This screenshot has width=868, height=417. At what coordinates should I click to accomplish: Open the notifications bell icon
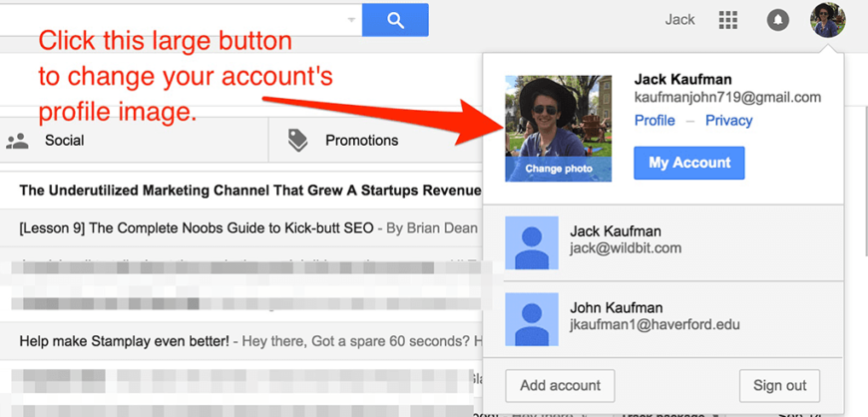point(777,20)
